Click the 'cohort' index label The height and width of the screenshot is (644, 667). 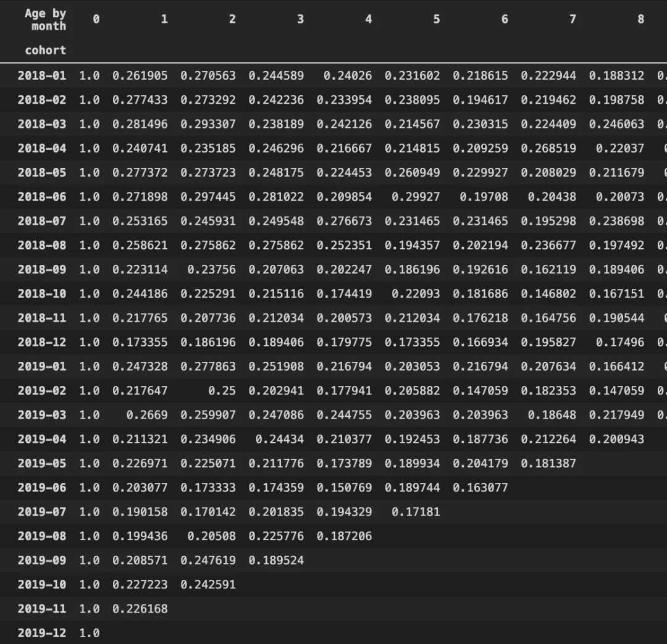46,50
